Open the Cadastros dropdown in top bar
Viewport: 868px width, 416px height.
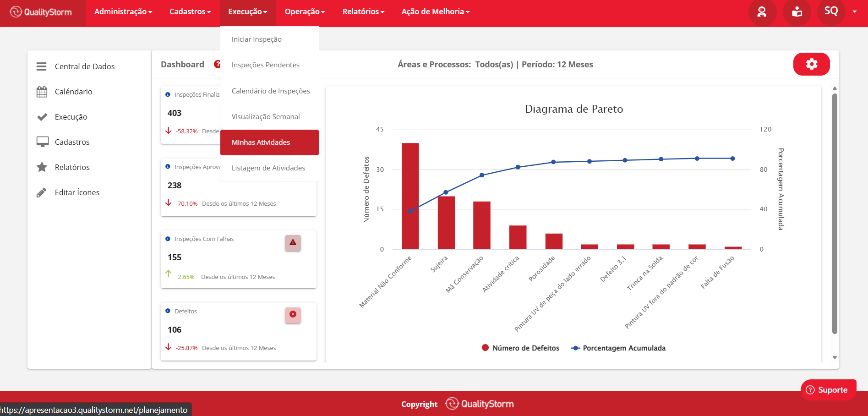[x=190, y=12]
